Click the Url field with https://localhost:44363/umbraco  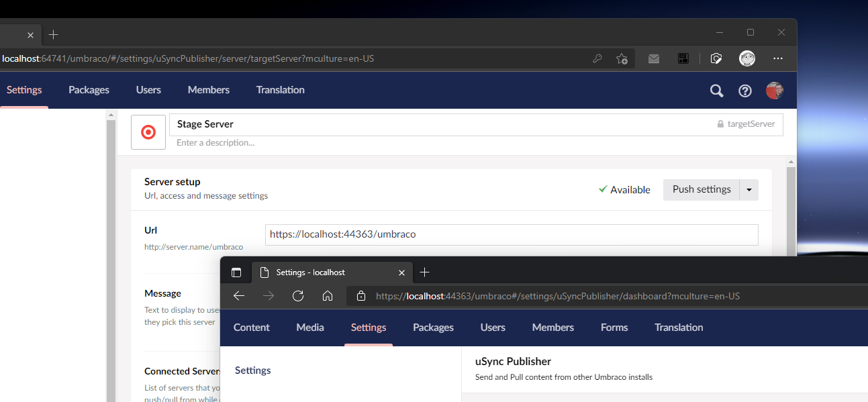(512, 234)
